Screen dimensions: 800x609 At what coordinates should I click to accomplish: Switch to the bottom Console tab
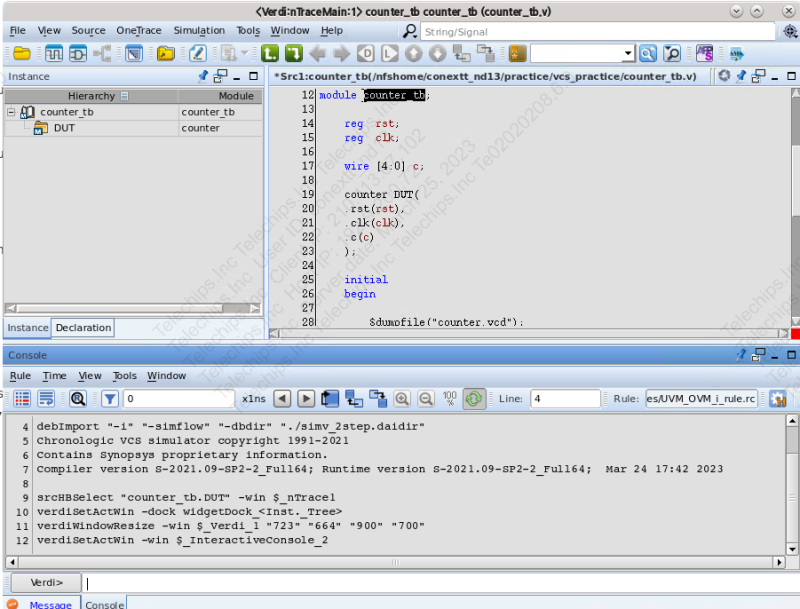[105, 604]
